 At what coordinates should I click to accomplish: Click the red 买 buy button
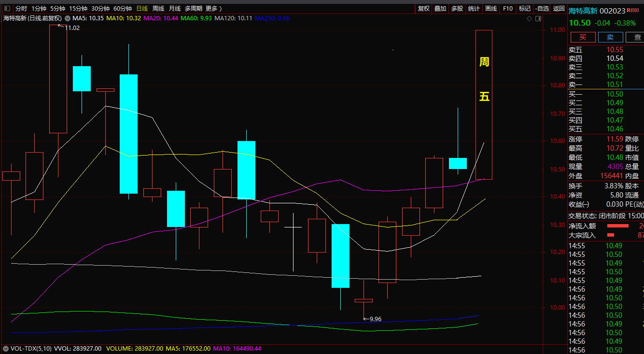click(x=583, y=37)
